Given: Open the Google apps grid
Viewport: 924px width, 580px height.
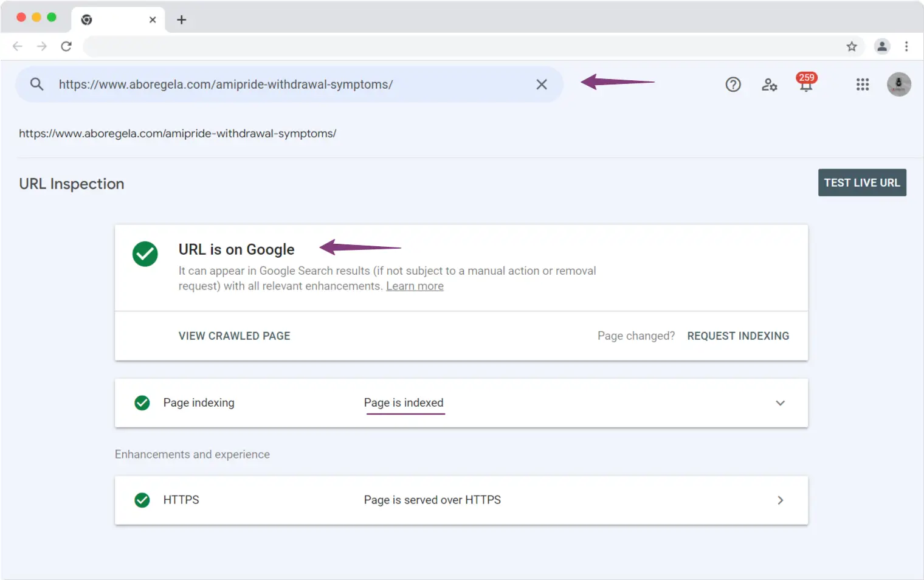Looking at the screenshot, I should tap(862, 85).
